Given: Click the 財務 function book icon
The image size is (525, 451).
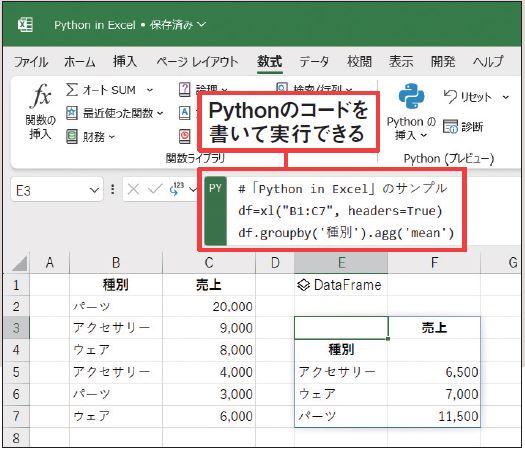Looking at the screenshot, I should click(x=72, y=137).
